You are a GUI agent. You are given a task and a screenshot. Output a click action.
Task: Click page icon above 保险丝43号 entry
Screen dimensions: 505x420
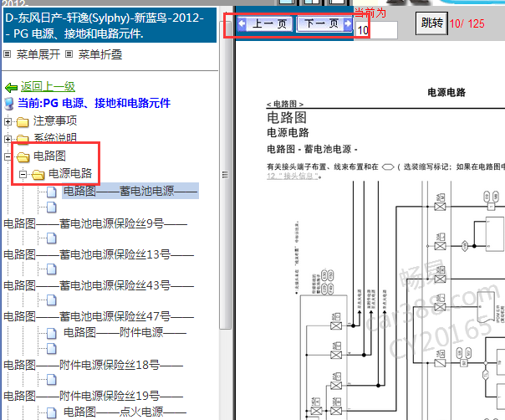click(52, 269)
